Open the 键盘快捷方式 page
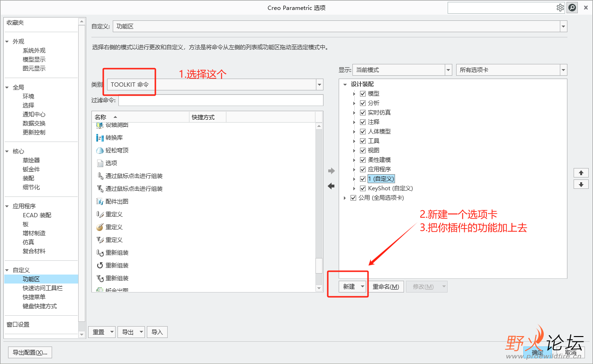593x364 pixels. [40, 306]
